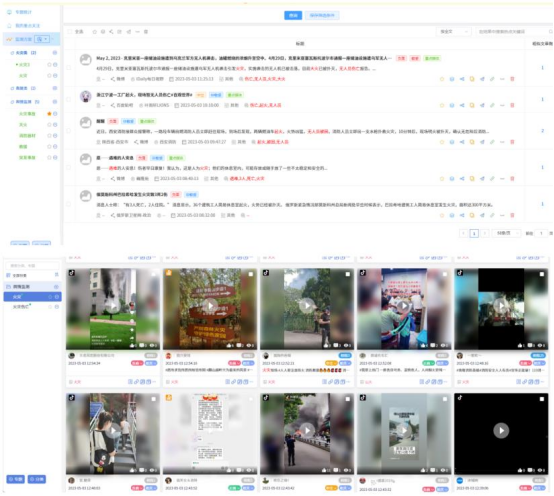Select the starred green topic under the (5) group
Image resolution: width=554 pixels, height=496 pixels.
27,114
